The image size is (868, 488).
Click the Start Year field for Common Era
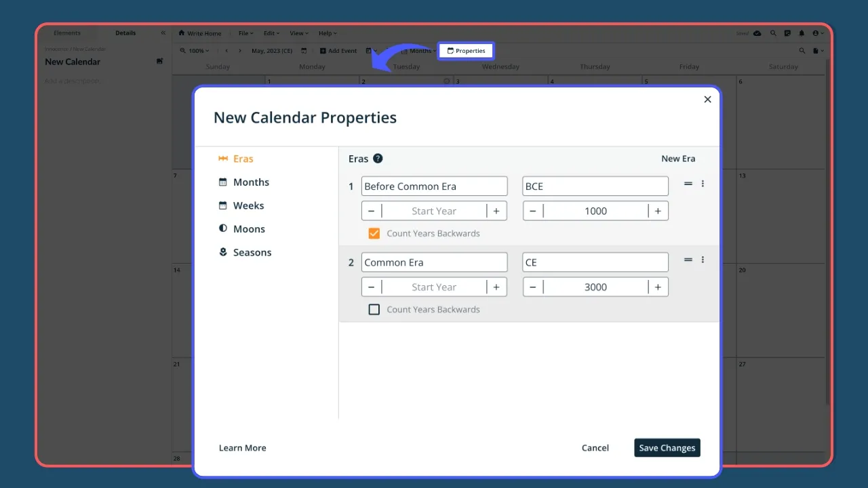point(434,287)
